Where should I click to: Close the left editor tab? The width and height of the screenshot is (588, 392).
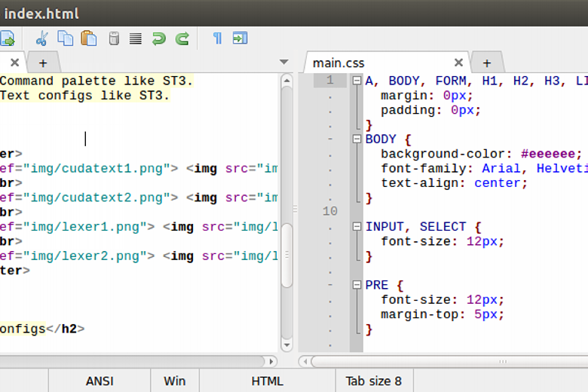point(14,63)
